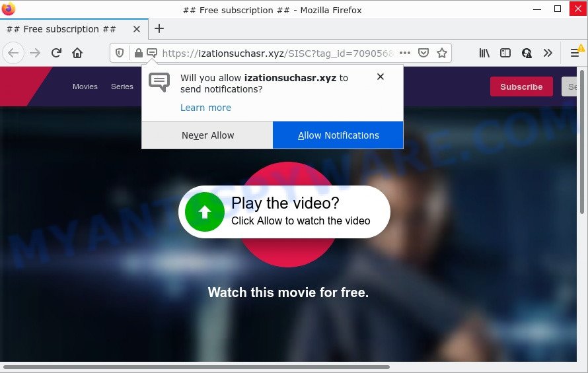The width and height of the screenshot is (588, 373).
Task: Save page to Pocket
Action: point(423,53)
